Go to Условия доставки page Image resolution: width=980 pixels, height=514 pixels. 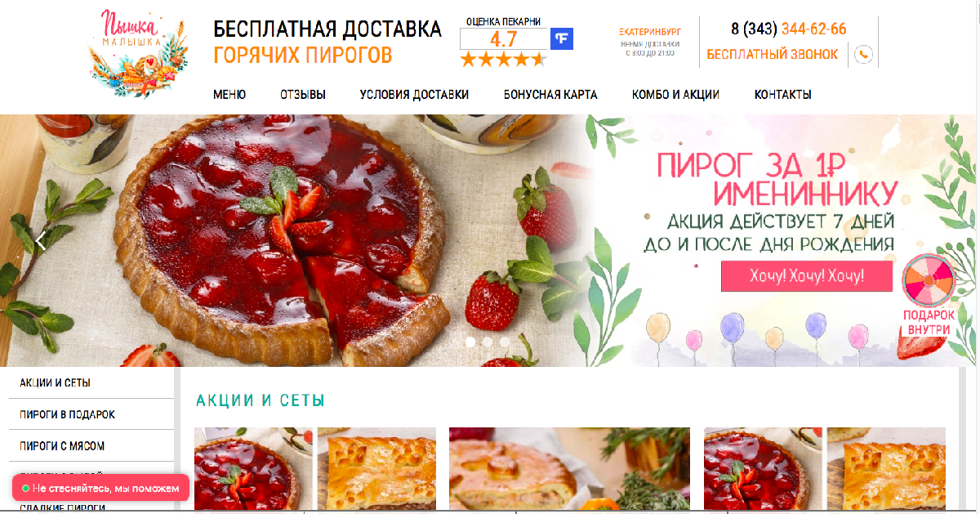415,95
